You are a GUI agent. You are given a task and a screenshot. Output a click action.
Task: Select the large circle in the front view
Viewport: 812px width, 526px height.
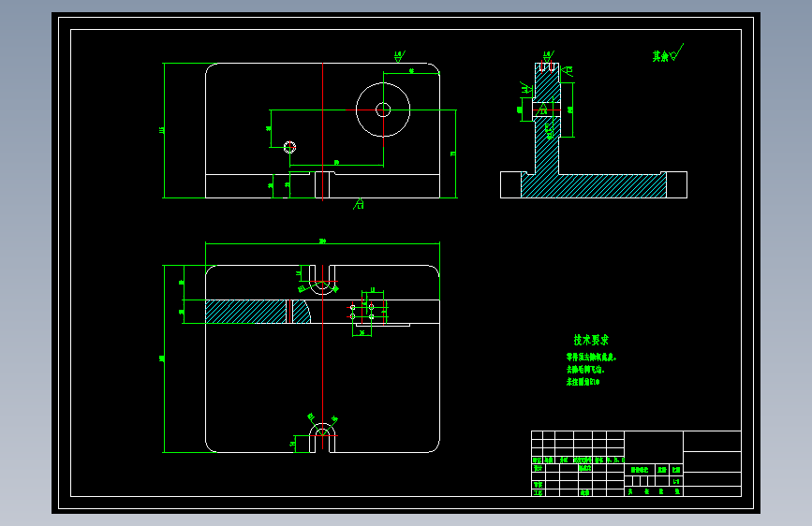(383, 110)
